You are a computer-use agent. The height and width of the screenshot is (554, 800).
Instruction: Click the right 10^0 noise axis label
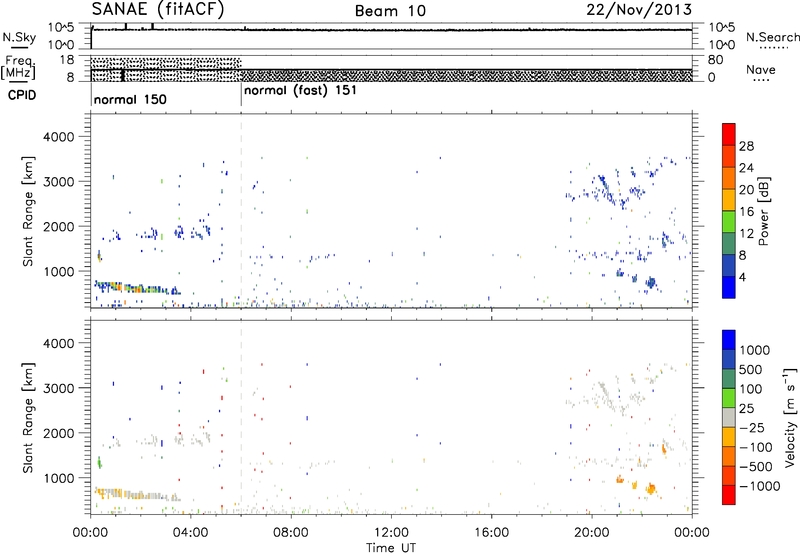click(721, 45)
